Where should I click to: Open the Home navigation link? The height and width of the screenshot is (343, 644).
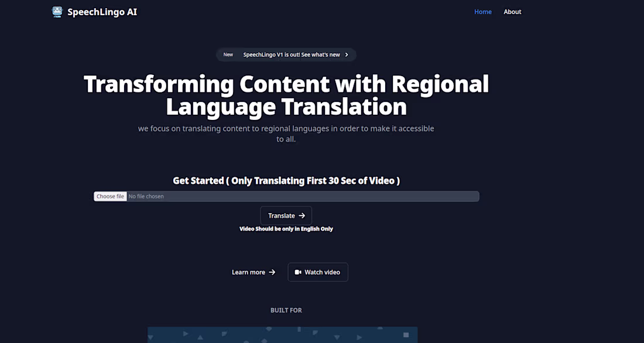point(482,11)
